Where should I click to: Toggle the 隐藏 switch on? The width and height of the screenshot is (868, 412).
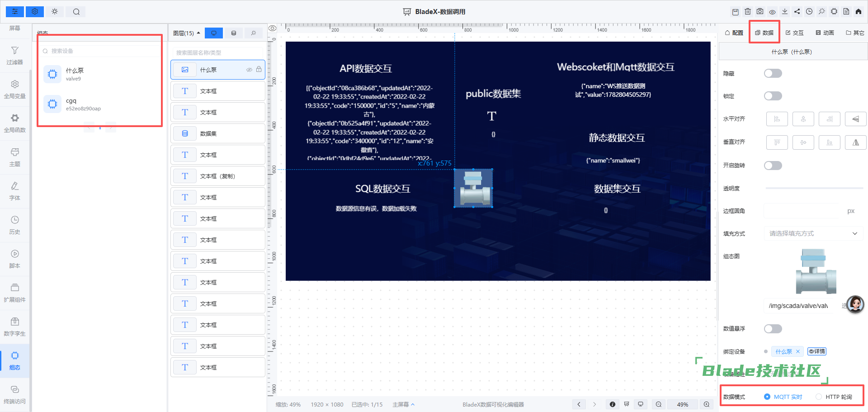click(773, 73)
